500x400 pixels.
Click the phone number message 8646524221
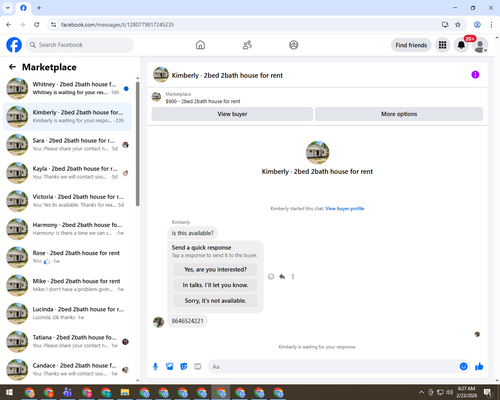pyautogui.click(x=187, y=321)
